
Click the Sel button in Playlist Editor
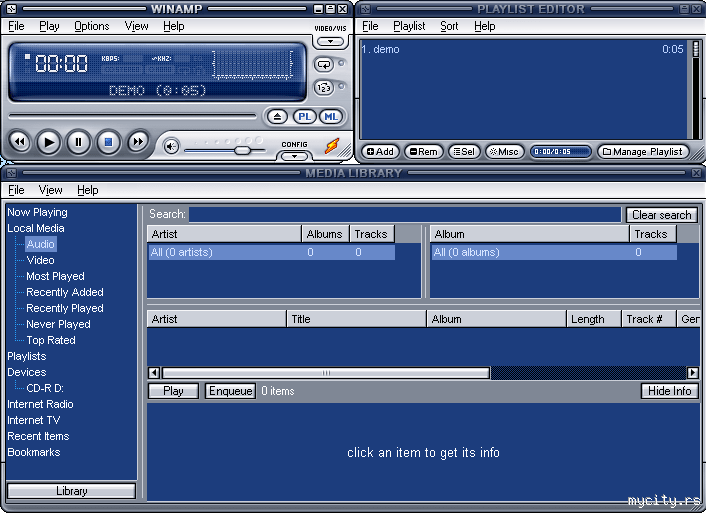464,152
